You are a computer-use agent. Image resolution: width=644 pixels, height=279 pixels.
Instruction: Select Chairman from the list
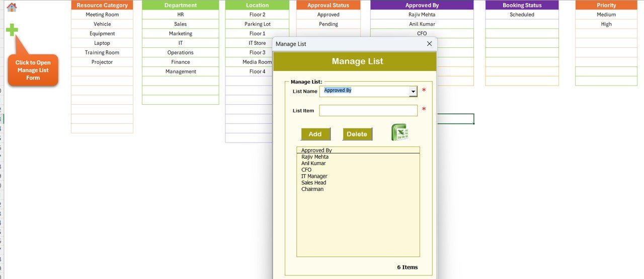pyautogui.click(x=312, y=189)
